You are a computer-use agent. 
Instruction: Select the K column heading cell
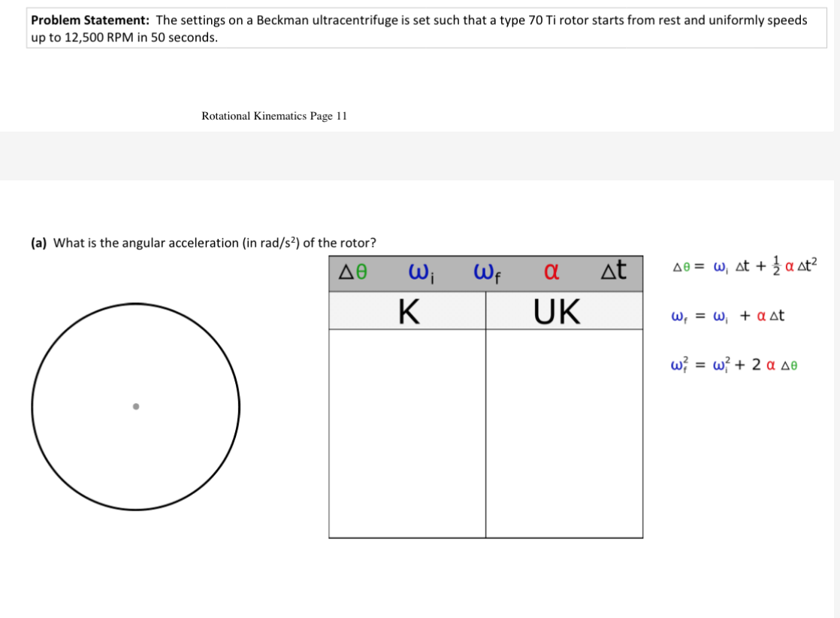tap(407, 311)
